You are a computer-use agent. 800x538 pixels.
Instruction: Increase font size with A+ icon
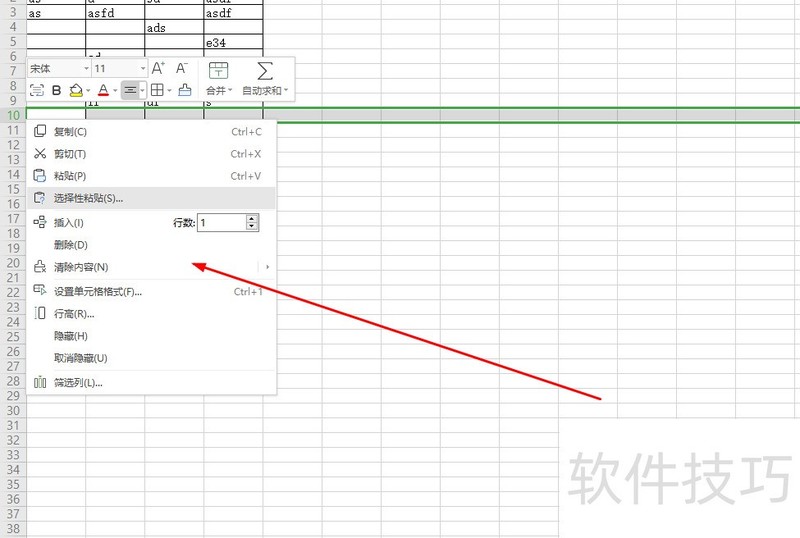(158, 68)
